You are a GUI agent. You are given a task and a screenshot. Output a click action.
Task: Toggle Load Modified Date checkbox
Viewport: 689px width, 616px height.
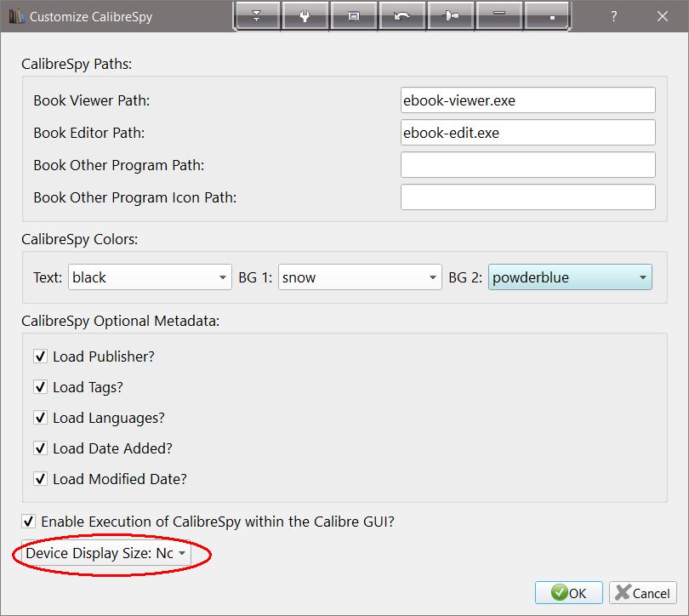coord(41,478)
